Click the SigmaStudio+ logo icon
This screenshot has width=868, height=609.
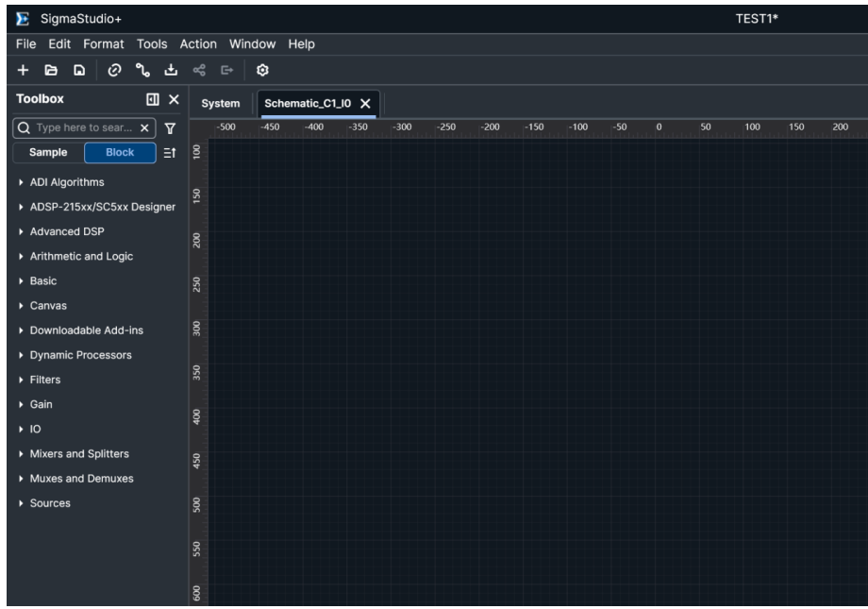(23, 19)
